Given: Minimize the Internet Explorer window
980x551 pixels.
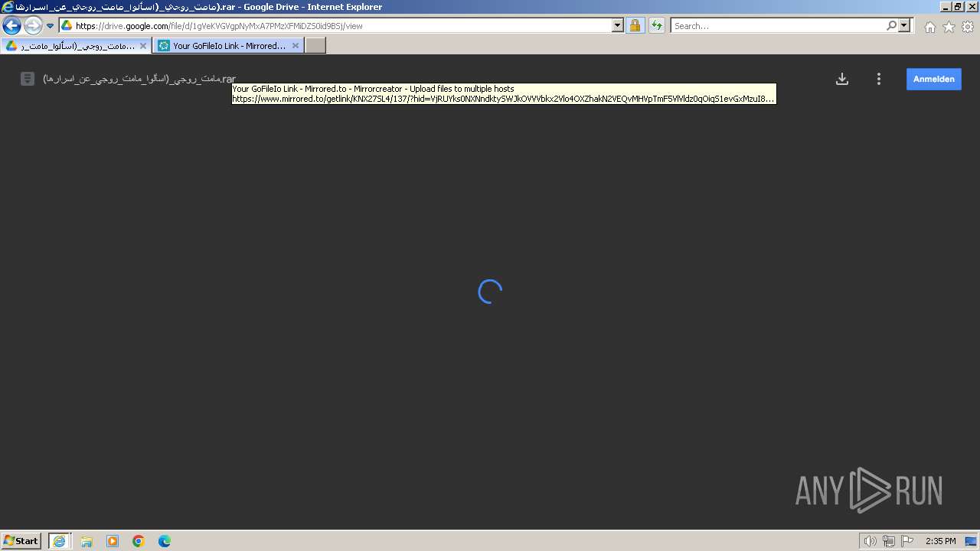Looking at the screenshot, I should [945, 7].
